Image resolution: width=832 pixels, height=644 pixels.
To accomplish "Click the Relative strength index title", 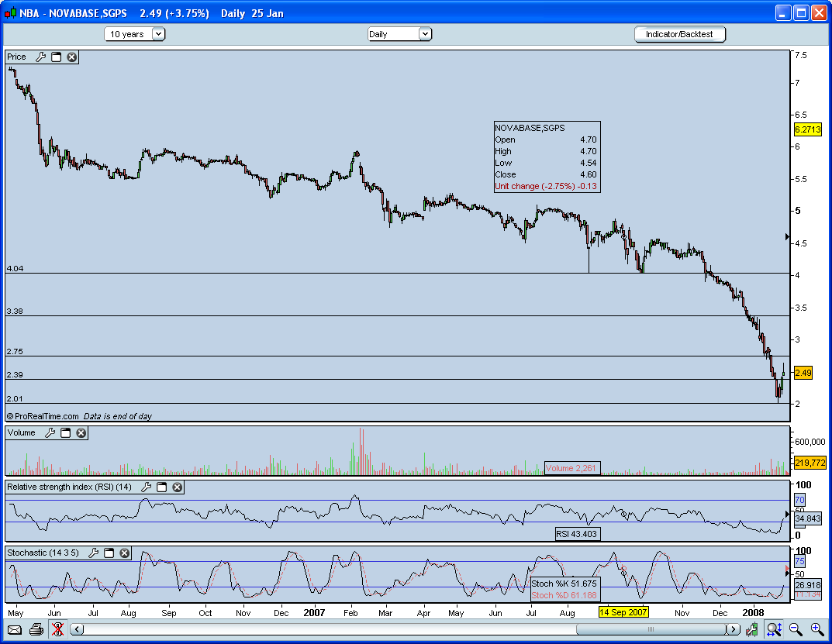I will [69, 487].
